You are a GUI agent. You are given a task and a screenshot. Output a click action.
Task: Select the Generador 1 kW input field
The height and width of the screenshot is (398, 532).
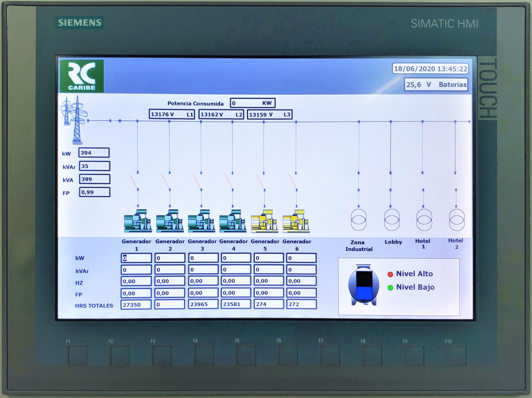click(x=136, y=258)
